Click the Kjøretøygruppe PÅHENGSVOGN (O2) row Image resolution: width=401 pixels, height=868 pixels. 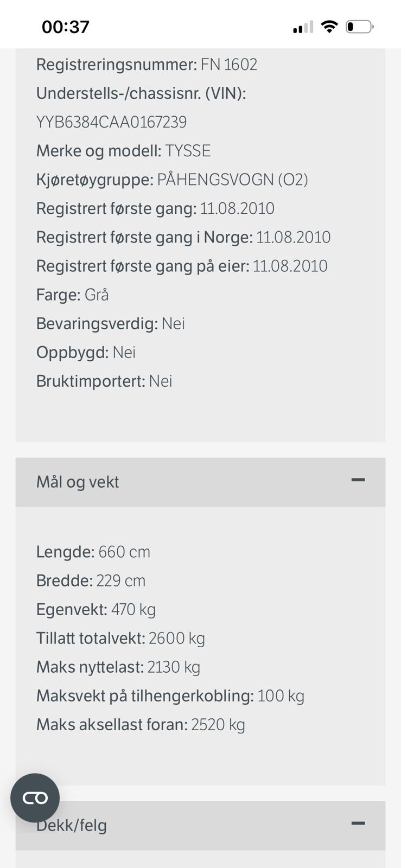point(172,180)
